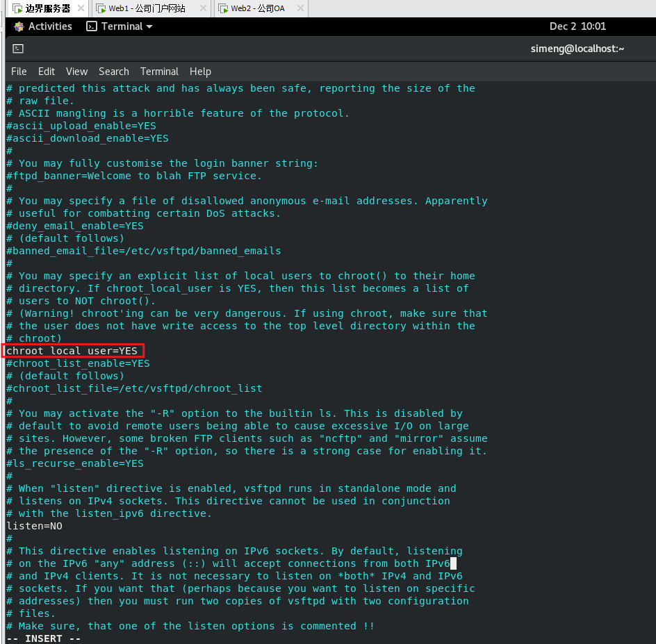Click the Dec 2 10:01 clock
Viewport: 656px width, 644px height.
click(x=577, y=26)
